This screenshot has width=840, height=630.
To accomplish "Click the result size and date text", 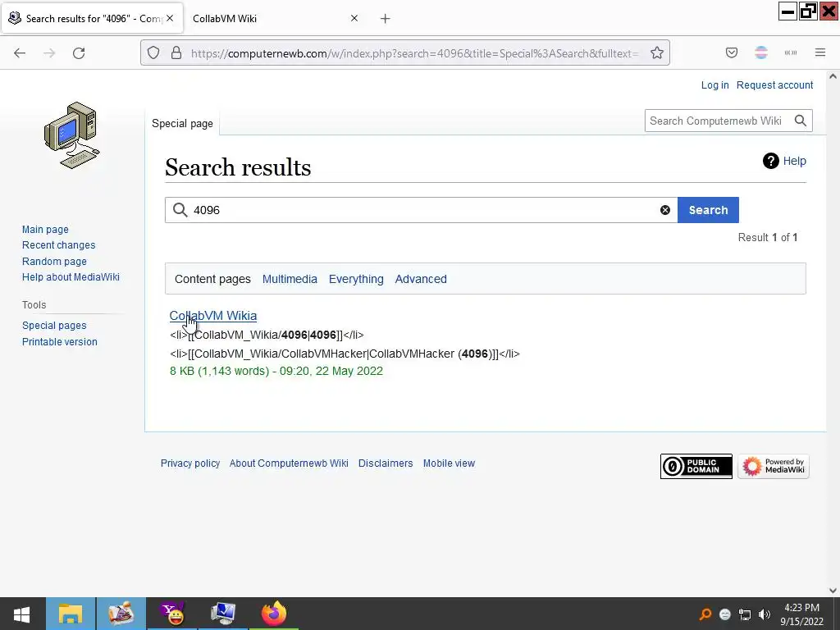I will (x=276, y=372).
